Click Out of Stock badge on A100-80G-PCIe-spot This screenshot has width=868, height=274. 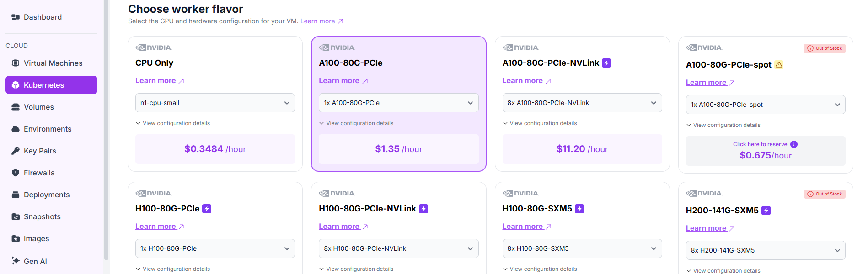(825, 48)
